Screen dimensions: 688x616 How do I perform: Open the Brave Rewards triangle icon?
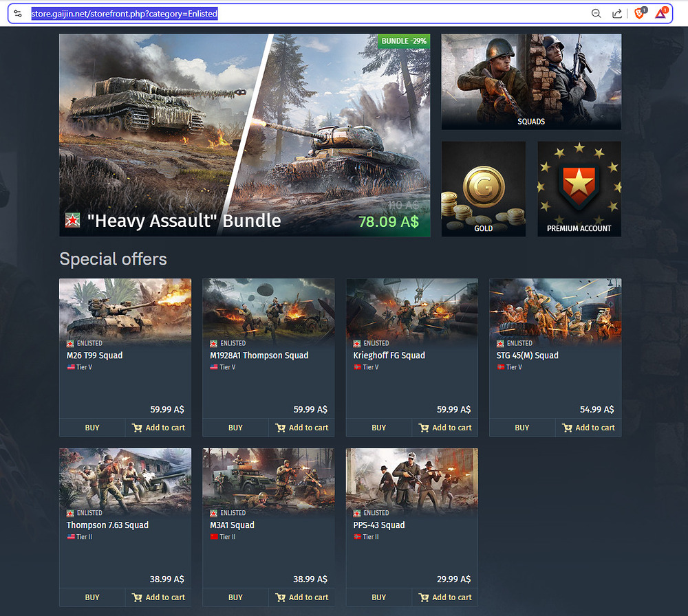point(660,14)
